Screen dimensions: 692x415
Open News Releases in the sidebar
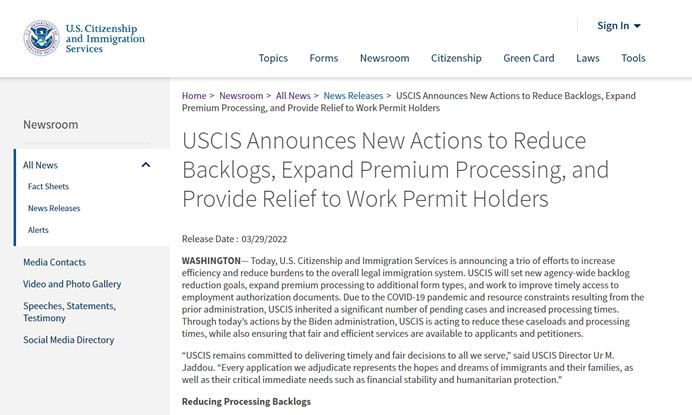pyautogui.click(x=54, y=208)
